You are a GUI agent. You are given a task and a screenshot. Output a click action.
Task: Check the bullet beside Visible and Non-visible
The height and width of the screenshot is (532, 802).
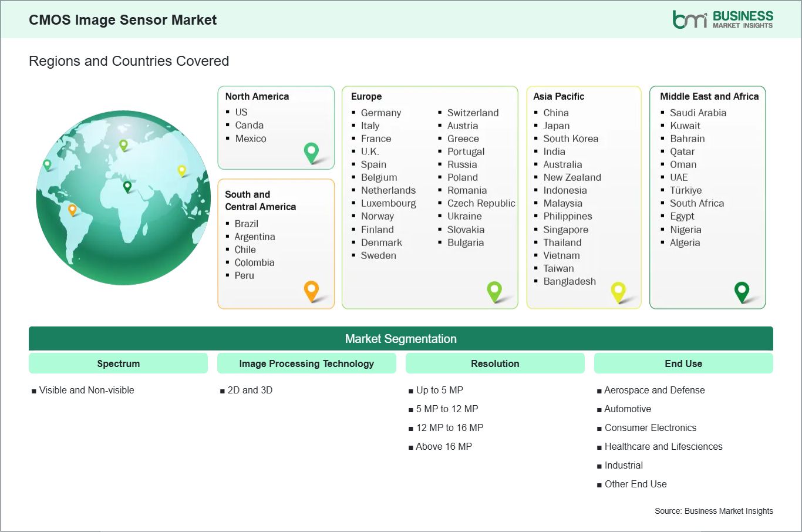click(x=33, y=390)
